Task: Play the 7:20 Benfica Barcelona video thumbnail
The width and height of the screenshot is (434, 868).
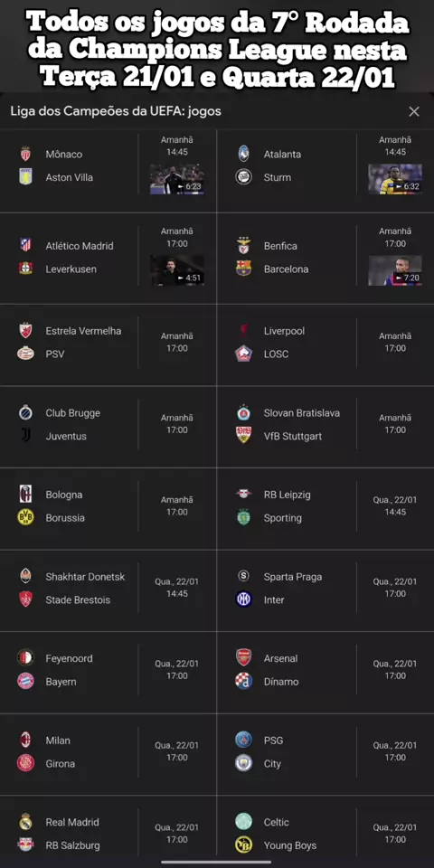Action: tap(395, 270)
